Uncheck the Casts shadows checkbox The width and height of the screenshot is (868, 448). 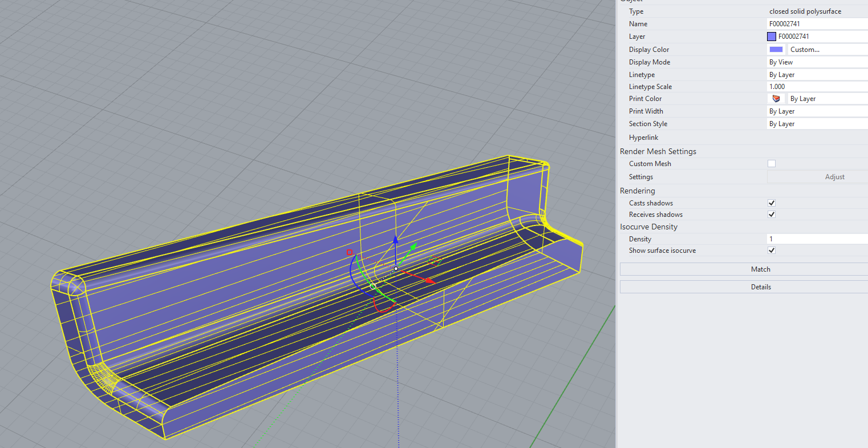772,203
